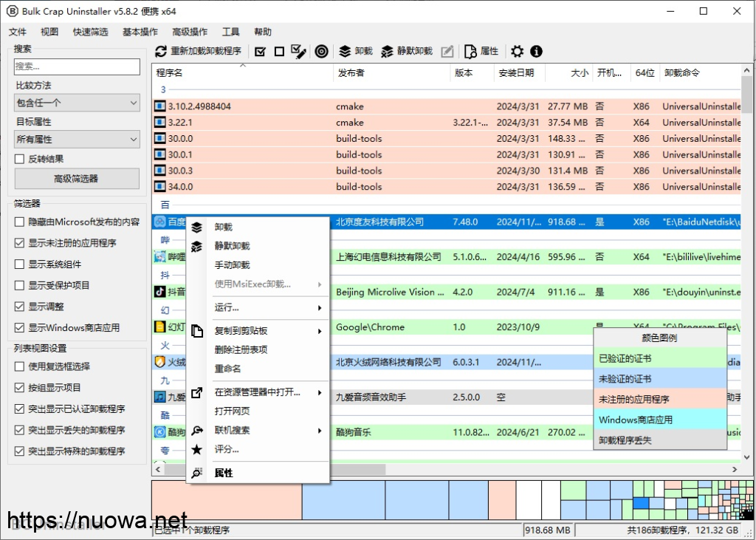Click the select-all checkmark toolbar icon
756x540 pixels.
point(260,52)
